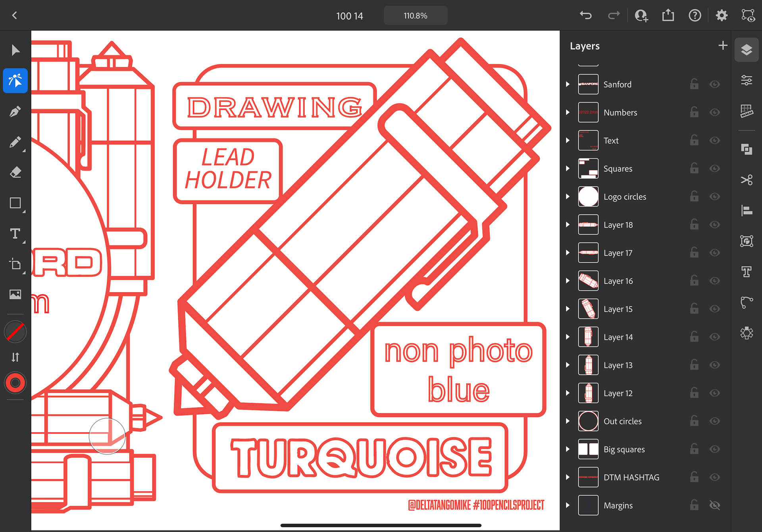
Task: Open the Settings gear
Action: click(722, 15)
